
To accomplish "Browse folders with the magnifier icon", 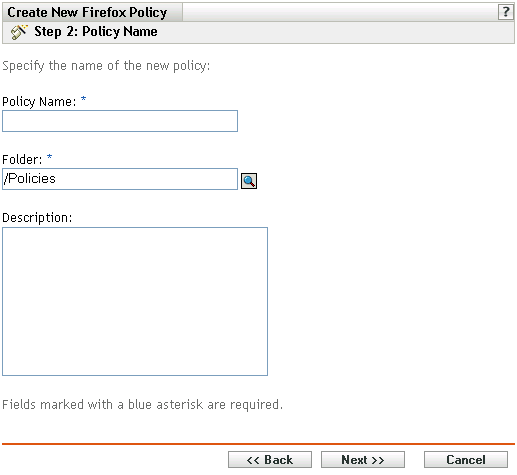I will pyautogui.click(x=249, y=181).
